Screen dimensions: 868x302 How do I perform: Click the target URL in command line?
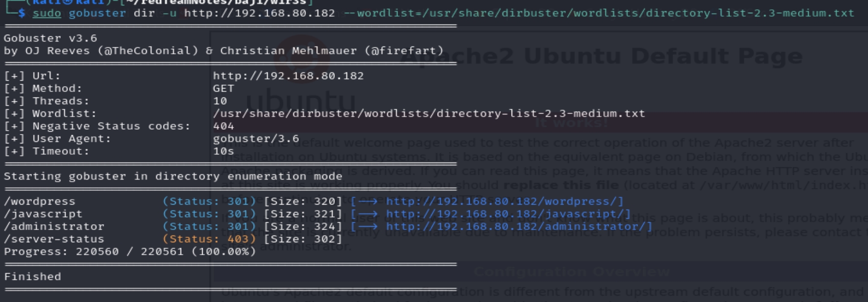pyautogui.click(x=259, y=13)
